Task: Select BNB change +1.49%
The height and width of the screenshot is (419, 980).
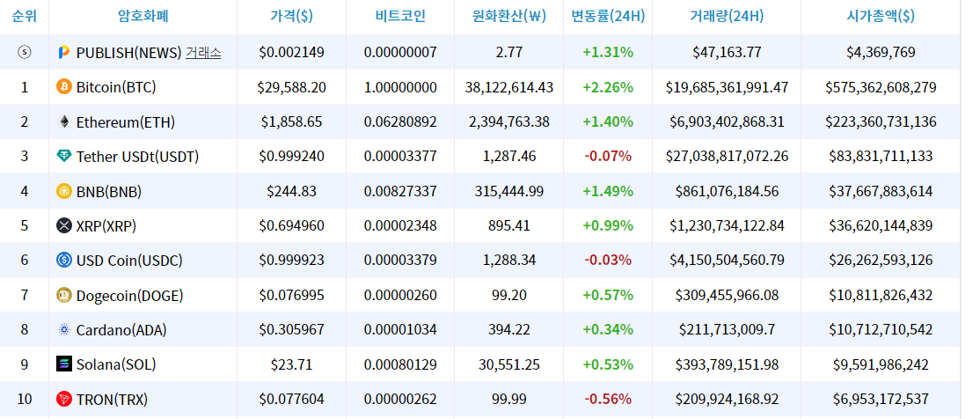Action: (608, 191)
